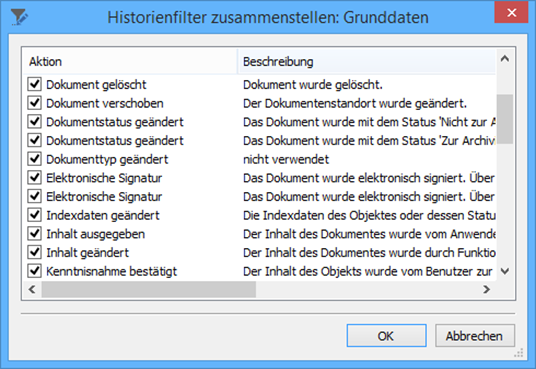Screen dimensions: 536x369
Task: Select the 'nicht verwendet' description row
Action: 286,159
